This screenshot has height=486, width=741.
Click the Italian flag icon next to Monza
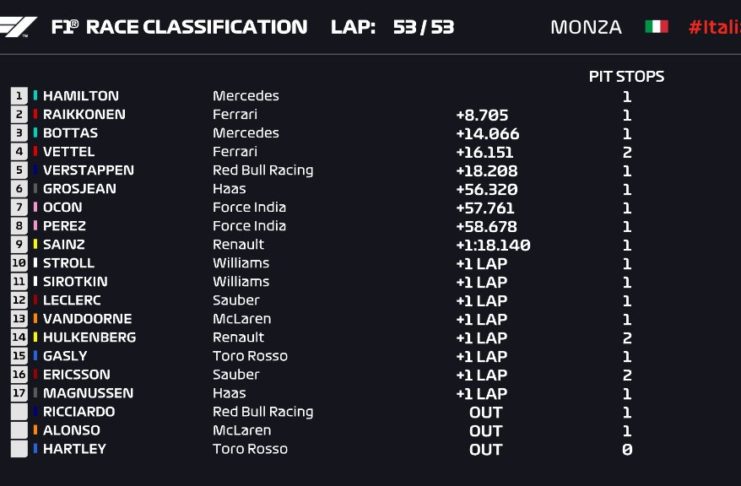pos(656,27)
